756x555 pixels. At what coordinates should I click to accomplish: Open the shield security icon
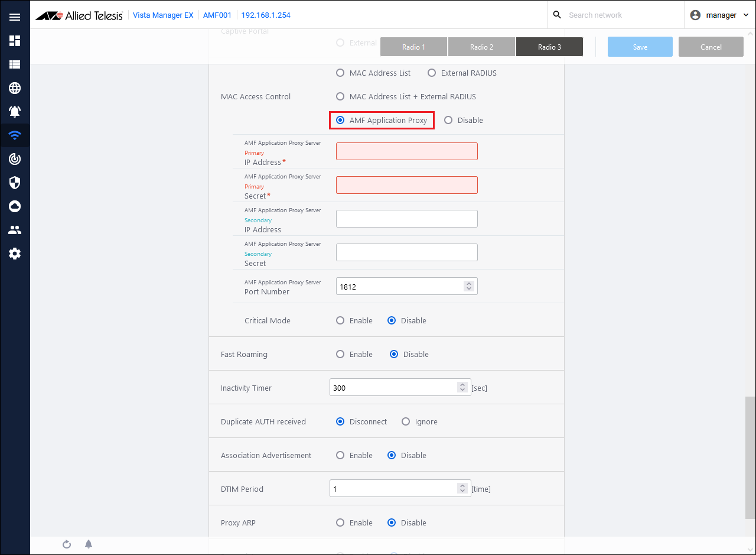pyautogui.click(x=15, y=183)
